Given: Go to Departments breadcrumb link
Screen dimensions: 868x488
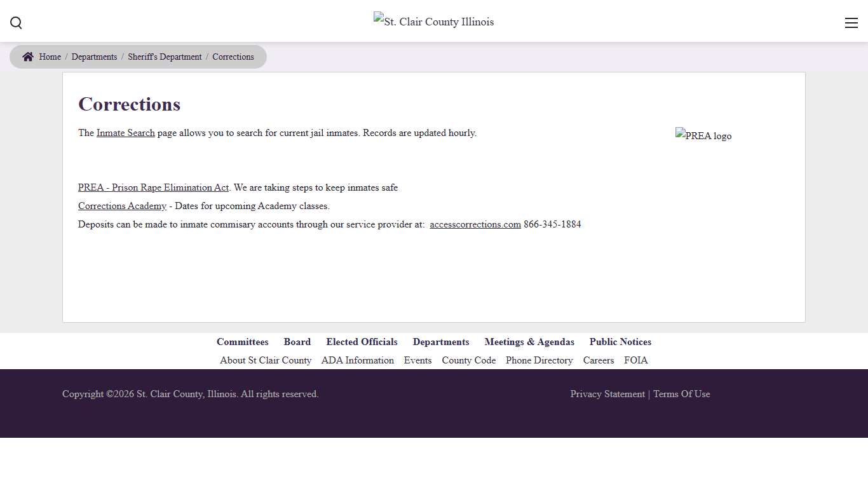Looking at the screenshot, I should click(94, 57).
